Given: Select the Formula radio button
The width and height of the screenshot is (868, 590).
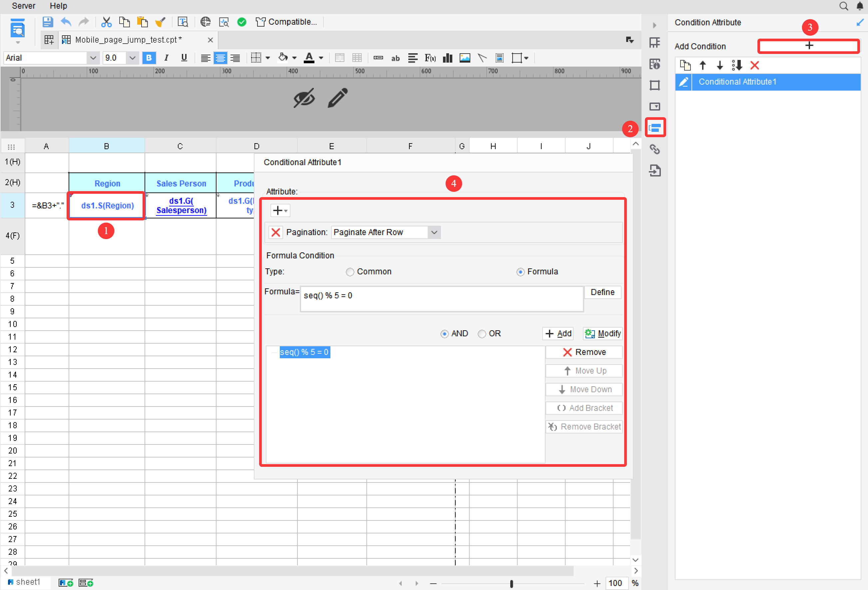Looking at the screenshot, I should (521, 271).
